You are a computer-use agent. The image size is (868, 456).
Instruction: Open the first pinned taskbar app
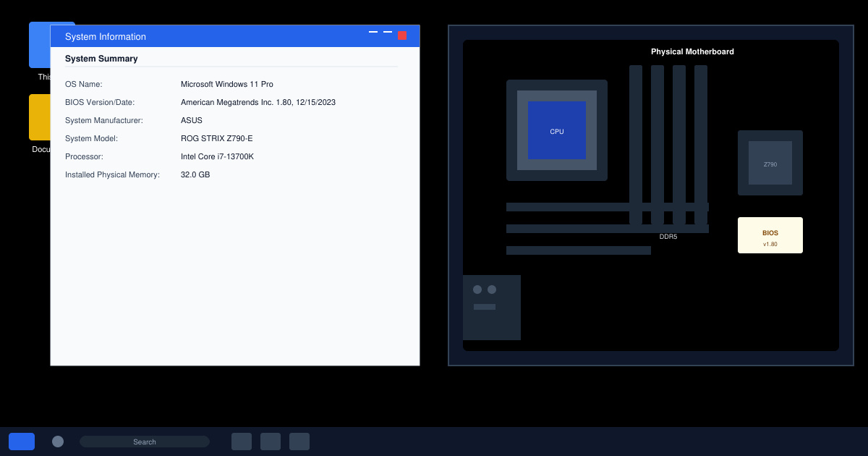click(242, 442)
